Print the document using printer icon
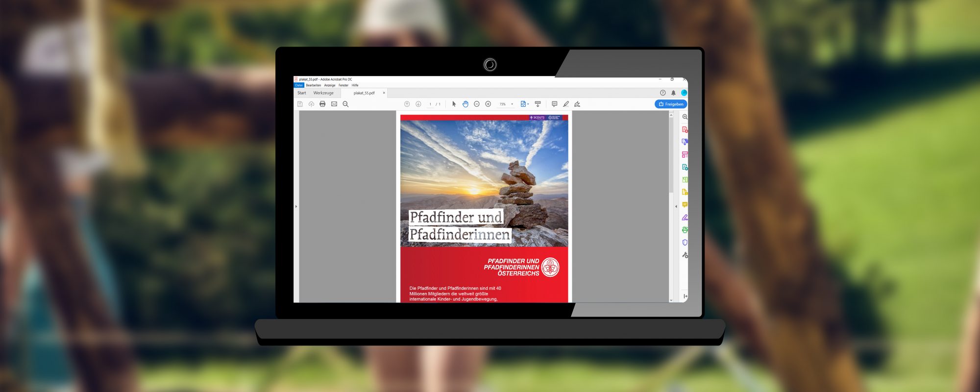Viewport: 980px width, 392px height. pos(322,104)
